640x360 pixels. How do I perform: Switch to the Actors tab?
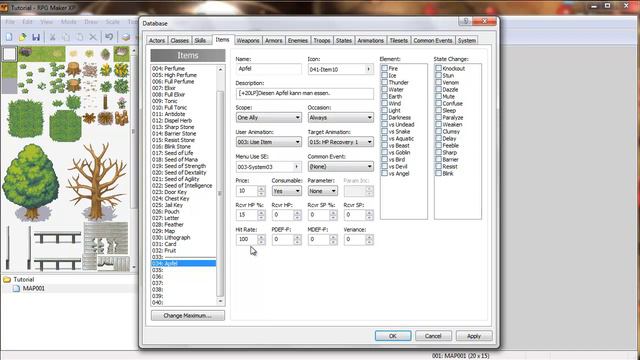(x=157, y=40)
